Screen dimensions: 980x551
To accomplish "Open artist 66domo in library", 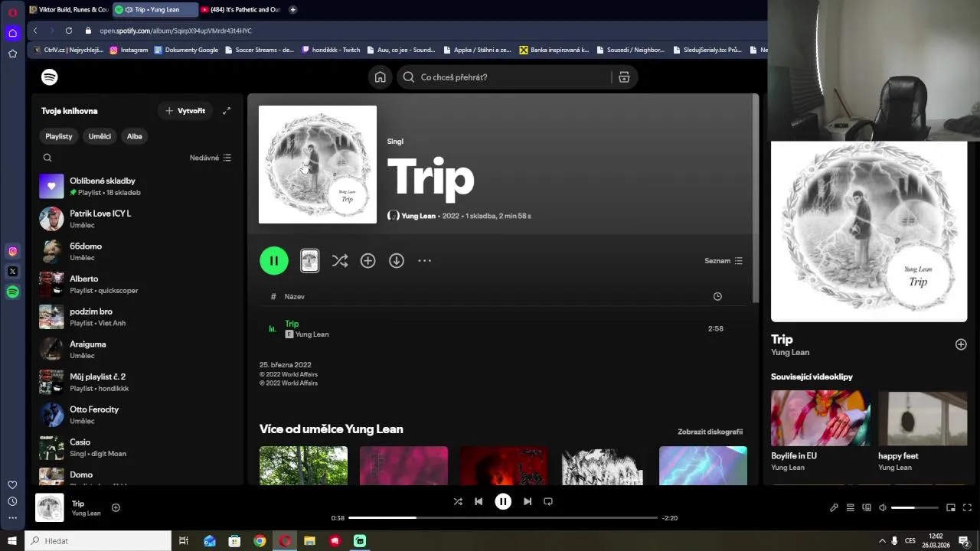I will pyautogui.click(x=137, y=252).
